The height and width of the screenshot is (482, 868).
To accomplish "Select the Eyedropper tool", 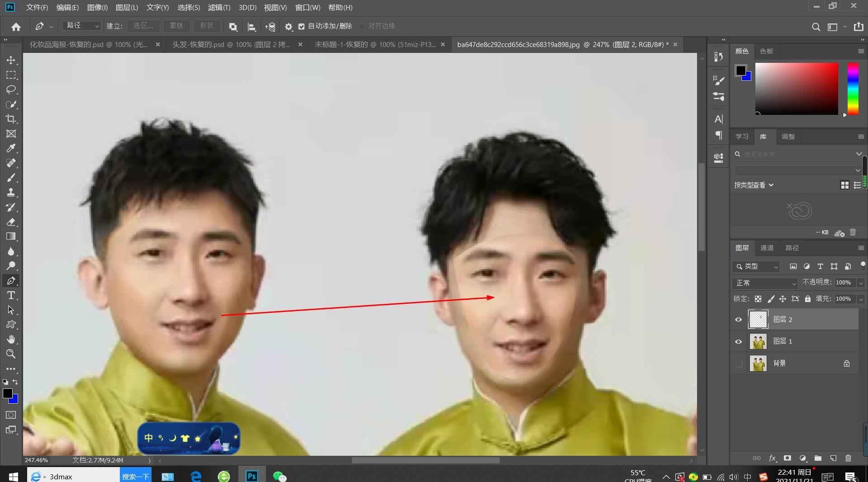I will [x=11, y=148].
